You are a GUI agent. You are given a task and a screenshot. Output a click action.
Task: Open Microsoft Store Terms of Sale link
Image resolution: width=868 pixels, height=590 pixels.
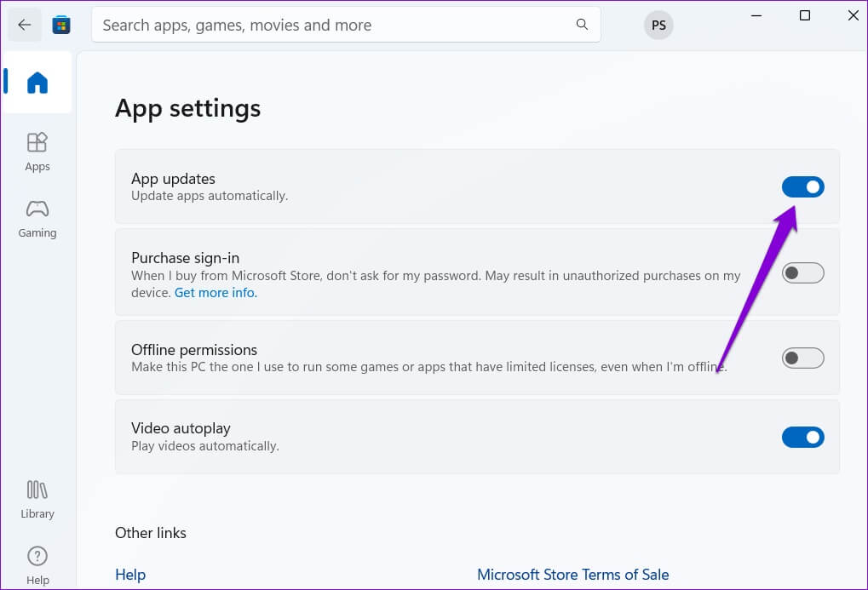(573, 575)
